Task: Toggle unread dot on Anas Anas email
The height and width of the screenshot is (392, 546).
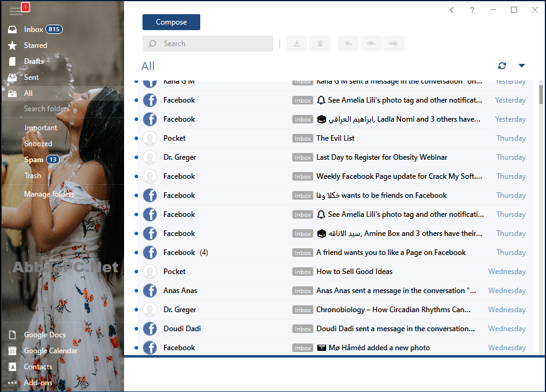Action: click(x=136, y=291)
